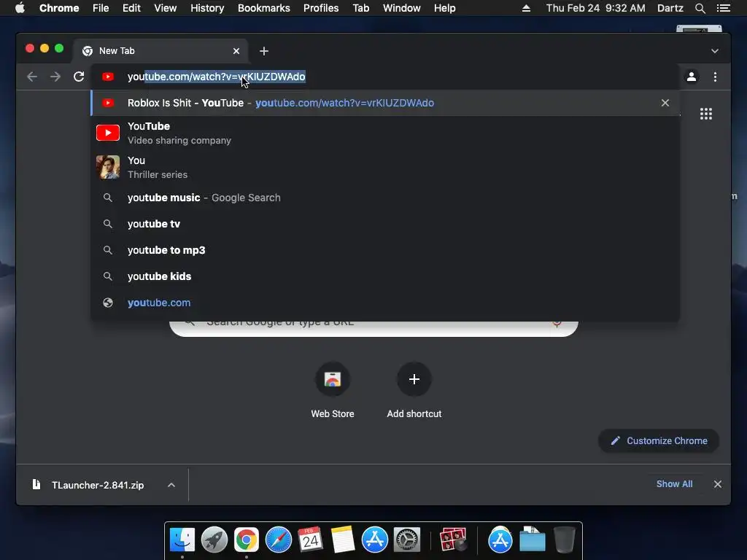The height and width of the screenshot is (560, 747).
Task: Open the History menu
Action: (207, 8)
